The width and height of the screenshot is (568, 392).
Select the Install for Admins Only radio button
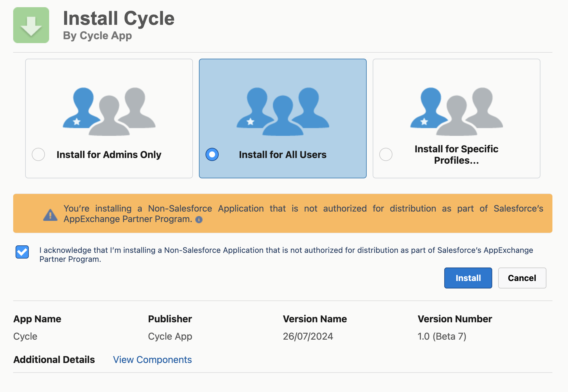coord(38,154)
